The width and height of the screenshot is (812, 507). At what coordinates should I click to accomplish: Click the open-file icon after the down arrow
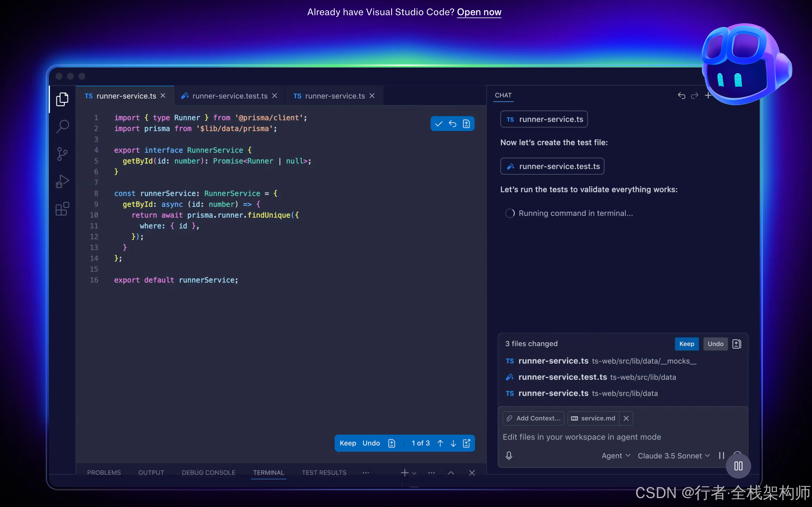pyautogui.click(x=466, y=443)
